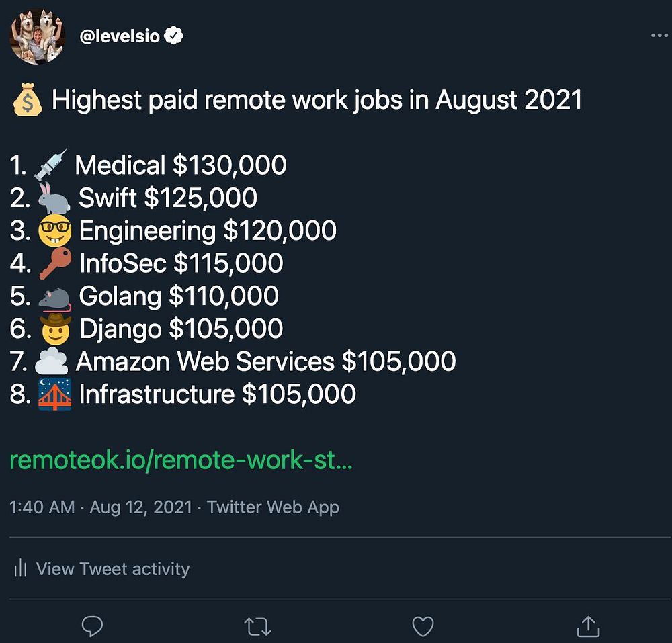Viewport: 672px width, 643px height.
Task: Click the analytics bar chart icon
Action: (x=20, y=569)
